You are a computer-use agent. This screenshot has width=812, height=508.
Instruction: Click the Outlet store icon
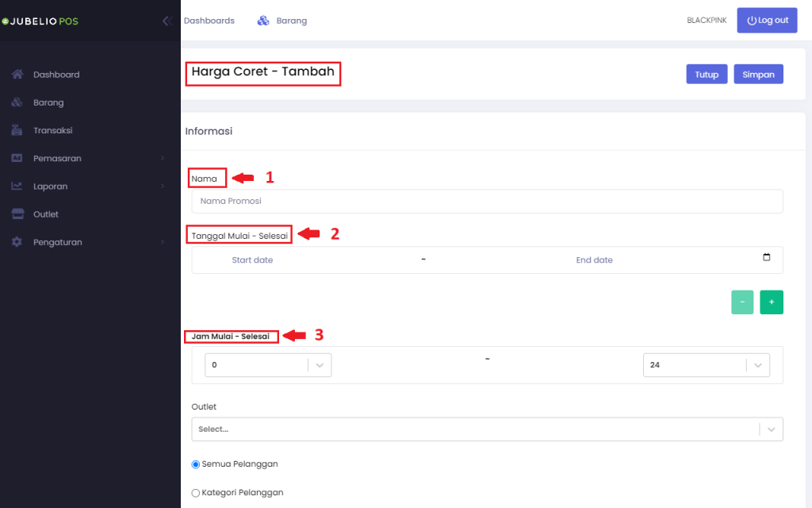click(17, 214)
